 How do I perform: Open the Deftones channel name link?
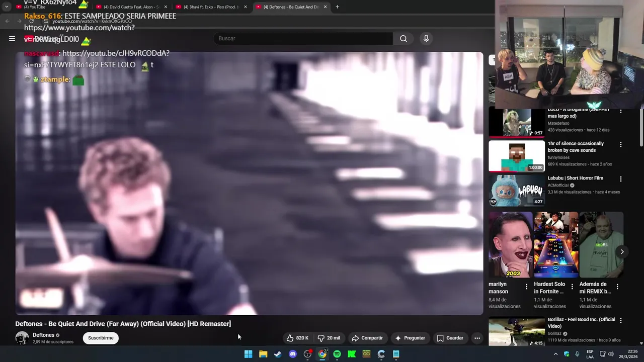pyautogui.click(x=43, y=335)
